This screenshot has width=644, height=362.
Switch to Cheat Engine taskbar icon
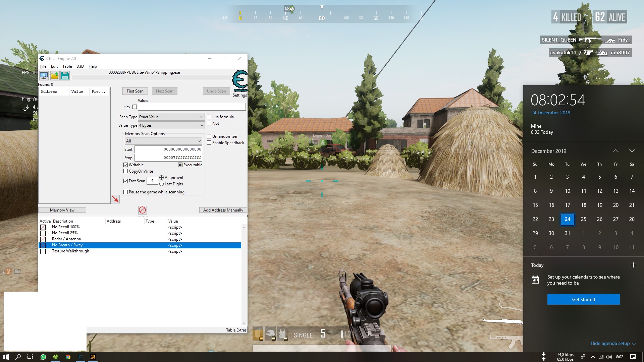80,357
